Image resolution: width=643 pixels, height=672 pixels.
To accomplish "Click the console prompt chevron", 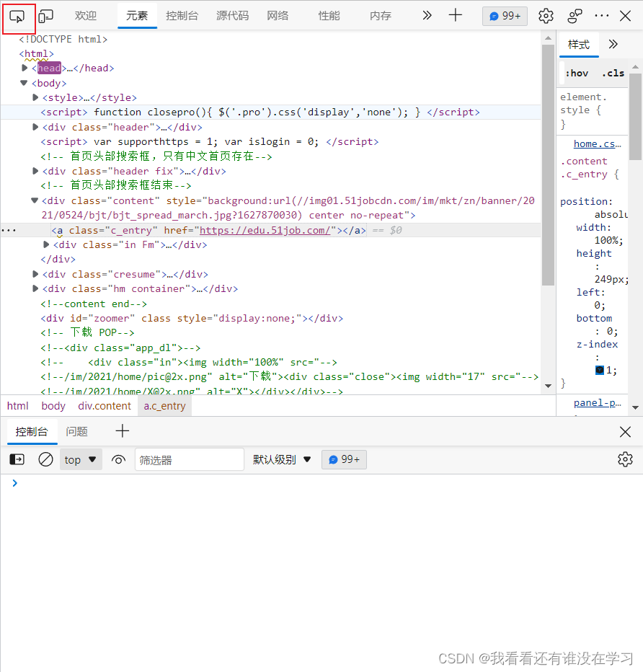I will (15, 483).
